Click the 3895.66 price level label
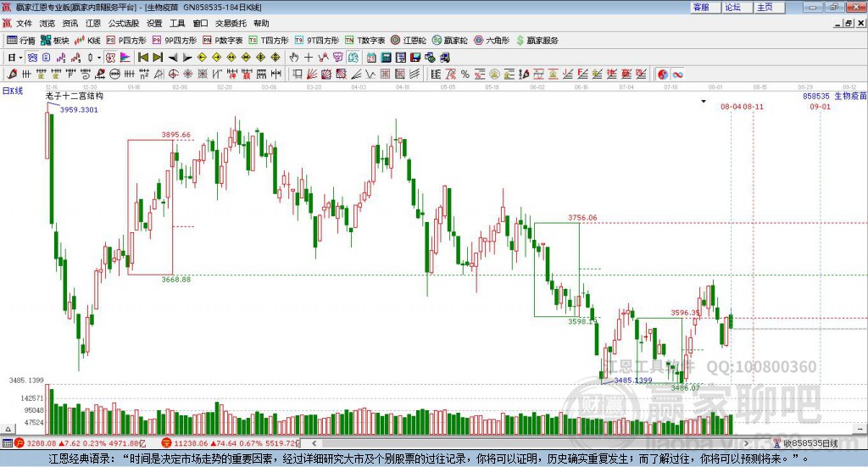This screenshot has height=467, width=868. [x=176, y=135]
